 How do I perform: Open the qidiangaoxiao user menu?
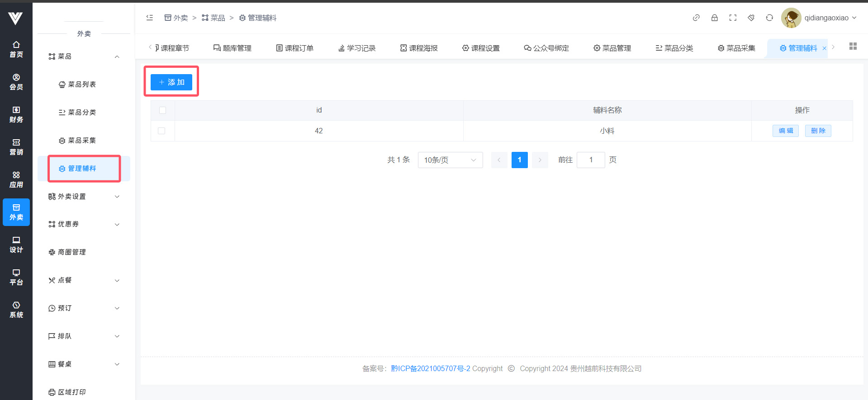point(819,18)
